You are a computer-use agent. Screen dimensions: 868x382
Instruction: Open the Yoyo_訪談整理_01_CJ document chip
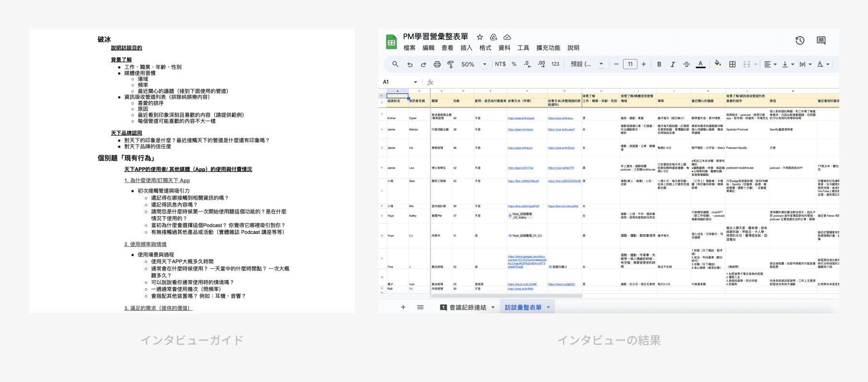(526, 235)
